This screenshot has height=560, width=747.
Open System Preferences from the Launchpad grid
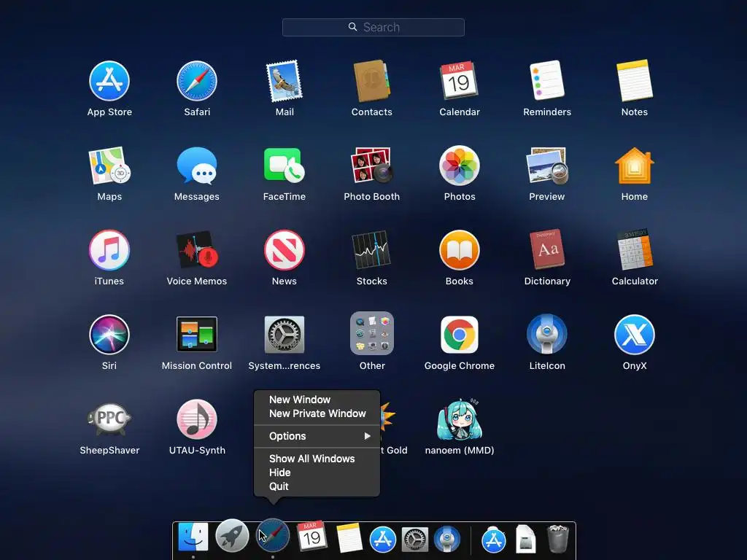coord(285,334)
